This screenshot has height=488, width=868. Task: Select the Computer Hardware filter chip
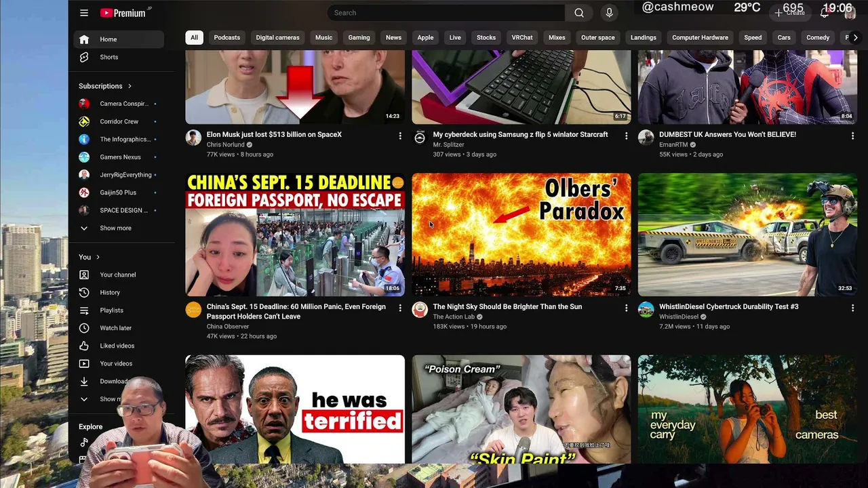700,37
